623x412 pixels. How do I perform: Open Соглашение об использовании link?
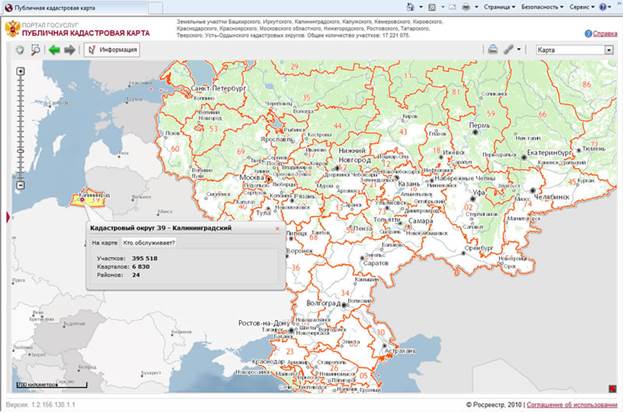point(572,405)
